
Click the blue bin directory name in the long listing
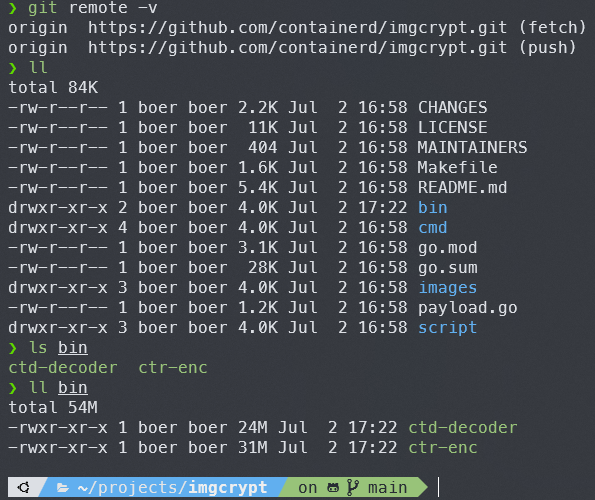pyautogui.click(x=433, y=208)
